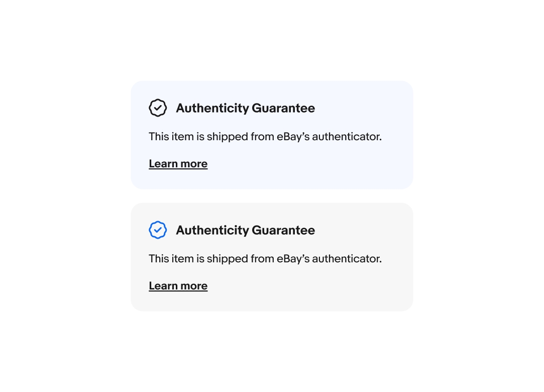Click "eBay's" in the bottom card description
The height and width of the screenshot is (392, 544).
pyautogui.click(x=293, y=259)
